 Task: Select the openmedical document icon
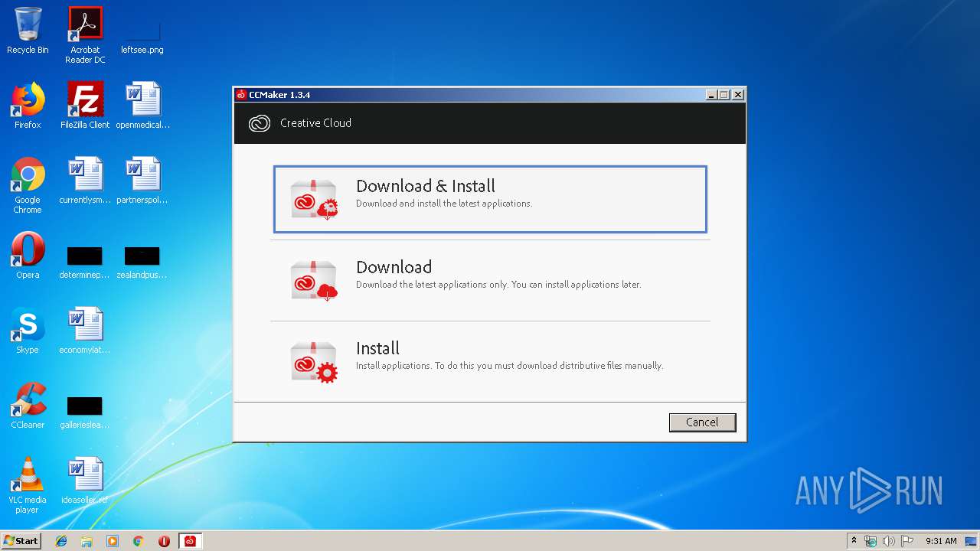[142, 106]
